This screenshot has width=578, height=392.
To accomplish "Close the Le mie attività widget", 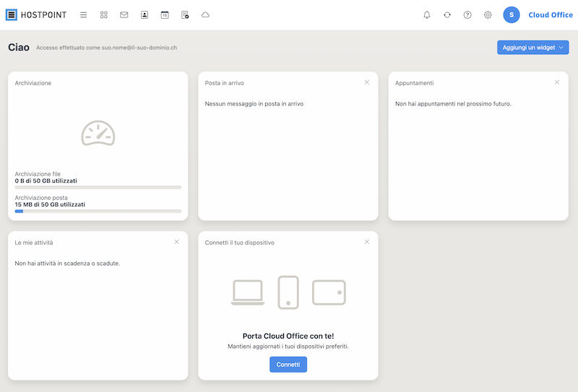I will (x=176, y=242).
